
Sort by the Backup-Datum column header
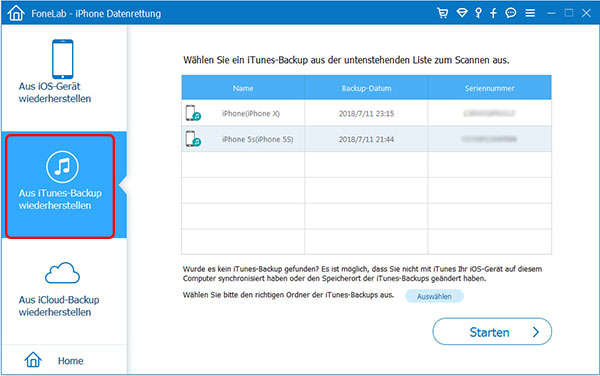coord(366,88)
